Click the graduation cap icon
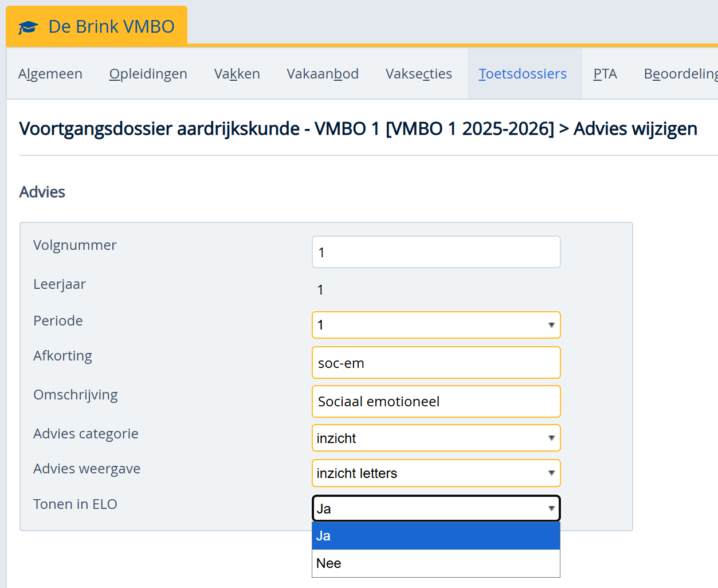Image resolution: width=718 pixels, height=588 pixels. (28, 27)
